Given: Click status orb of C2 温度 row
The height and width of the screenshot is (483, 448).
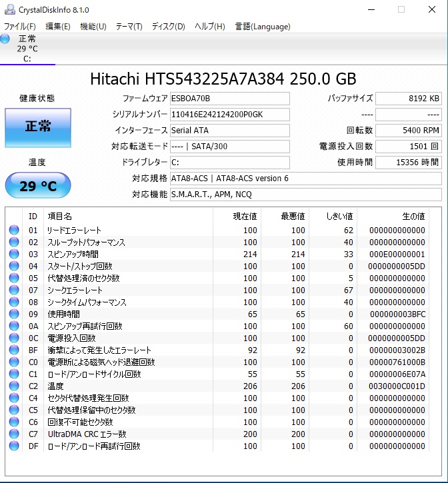Looking at the screenshot, I should [14, 386].
